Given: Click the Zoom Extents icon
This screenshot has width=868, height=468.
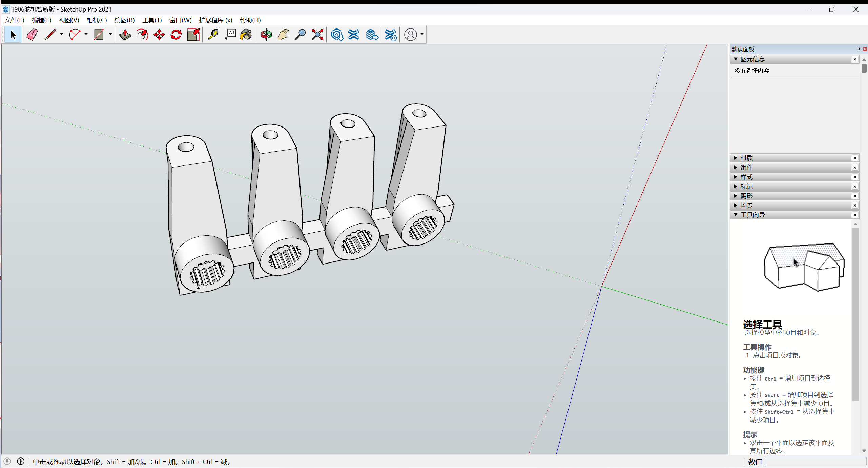Looking at the screenshot, I should 317,35.
